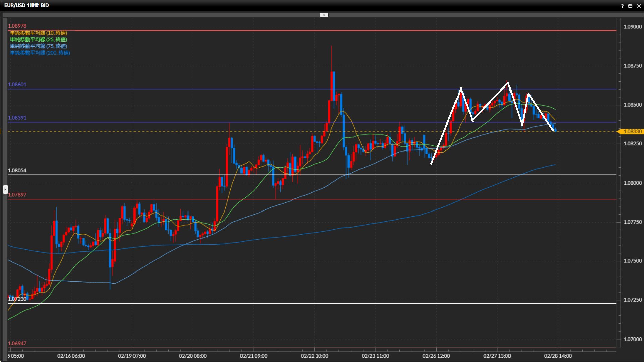
Task: Click the 1.08978 red horizontal line label
Action: [x=17, y=26]
